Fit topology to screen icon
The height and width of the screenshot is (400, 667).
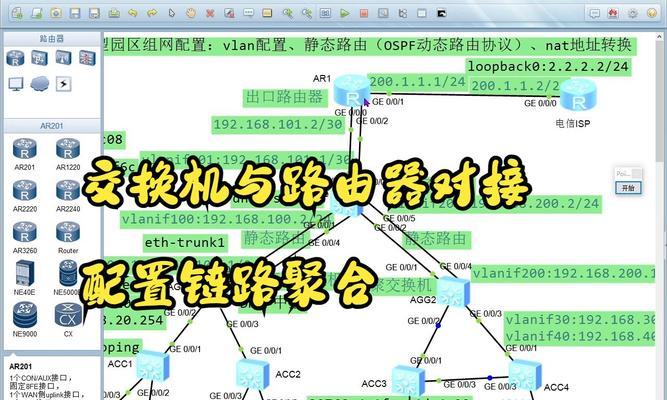pos(325,13)
